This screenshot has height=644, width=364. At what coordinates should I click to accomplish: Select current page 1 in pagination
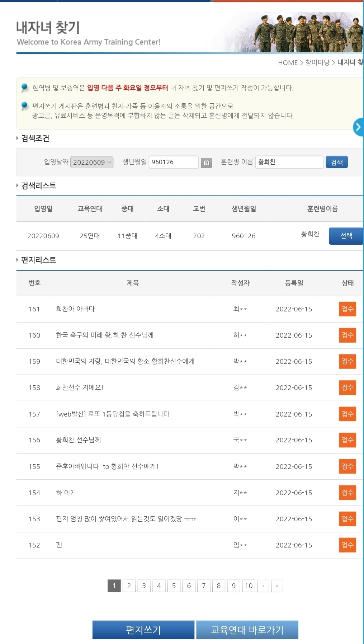pos(114,586)
